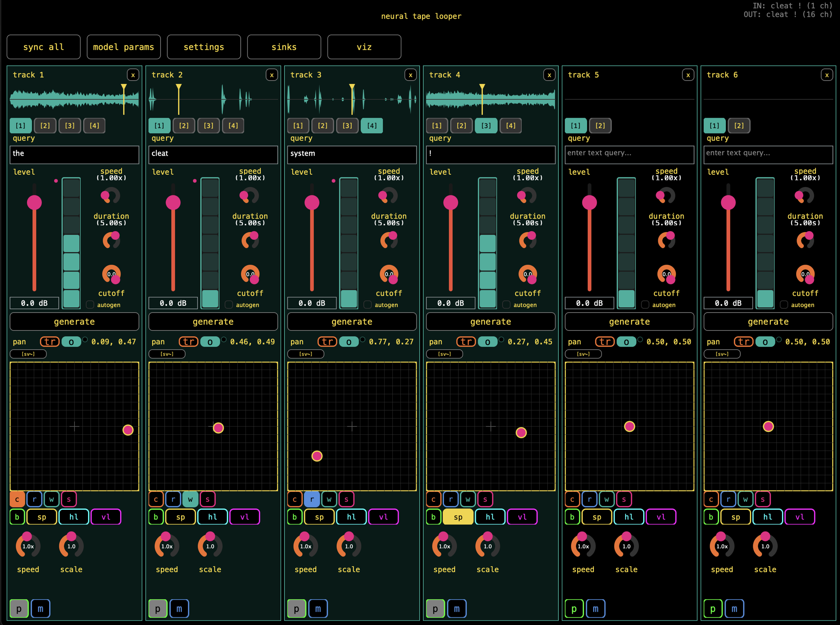Activate the 'r' mode icon on track 3
This screenshot has height=625, width=840.
tap(312, 499)
